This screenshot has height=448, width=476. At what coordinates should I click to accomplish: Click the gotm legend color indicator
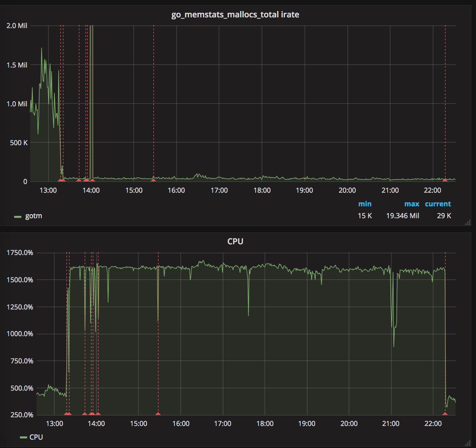(x=17, y=216)
